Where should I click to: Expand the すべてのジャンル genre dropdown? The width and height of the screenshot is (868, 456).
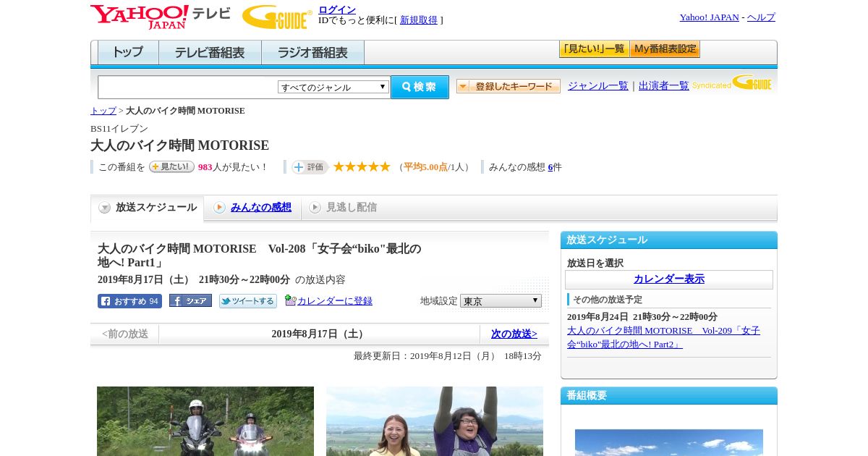[x=333, y=87]
